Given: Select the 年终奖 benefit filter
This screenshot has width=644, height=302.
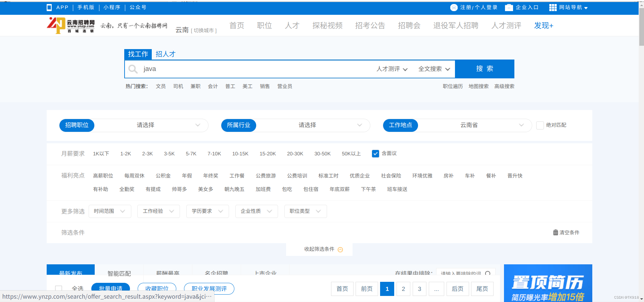Looking at the screenshot, I should [x=211, y=176].
